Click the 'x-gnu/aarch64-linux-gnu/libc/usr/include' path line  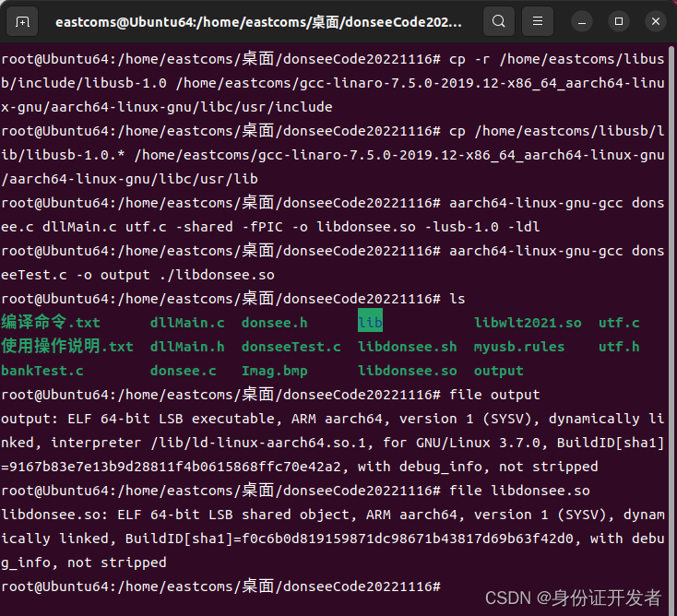167,107
